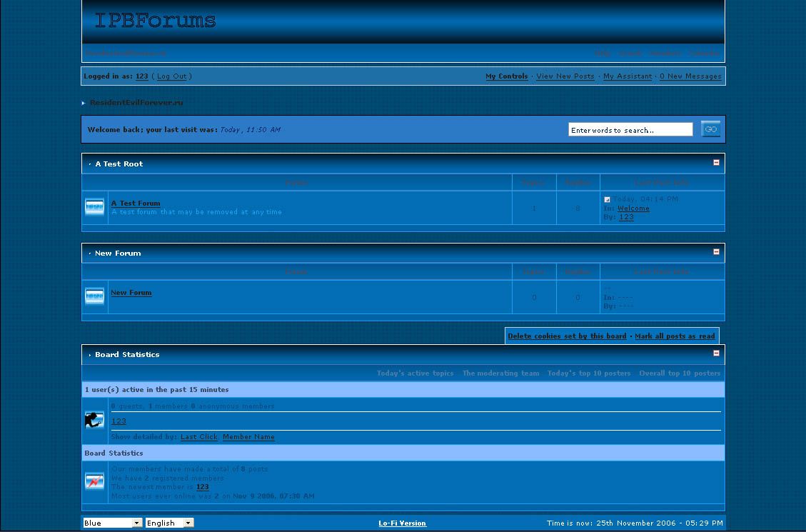Click View New Posts link
This screenshot has height=532, width=806.
565,76
